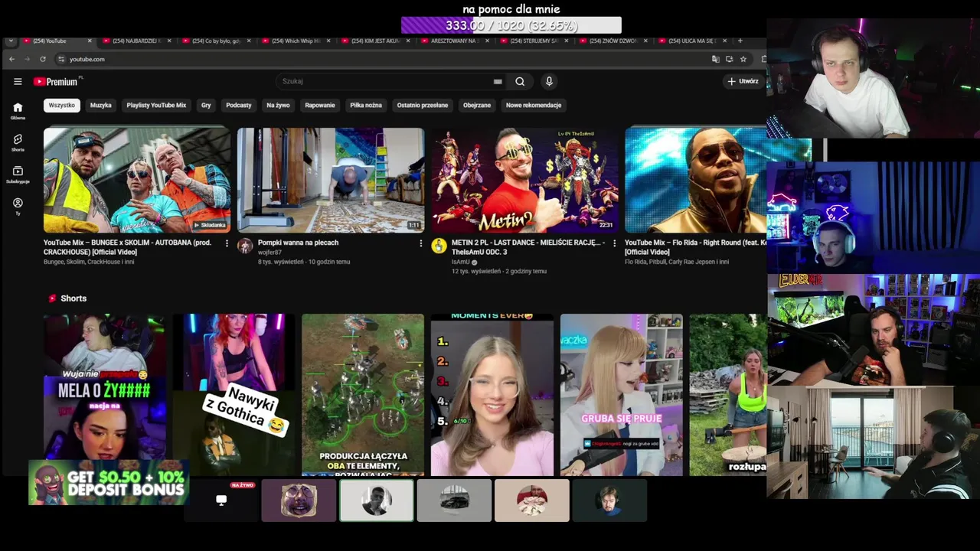Select the Gry filter chip
Screen dimensions: 980x551
pos(206,105)
